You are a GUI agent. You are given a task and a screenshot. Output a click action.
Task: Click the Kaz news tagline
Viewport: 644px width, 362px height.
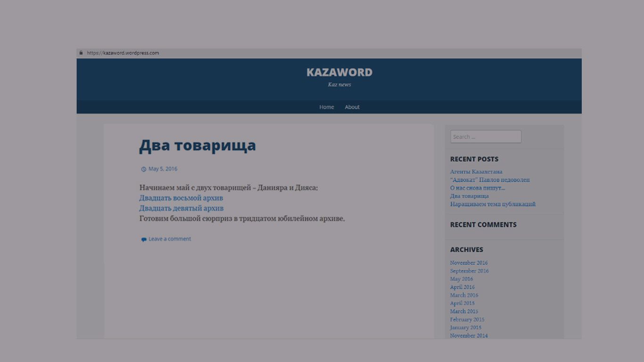(339, 85)
